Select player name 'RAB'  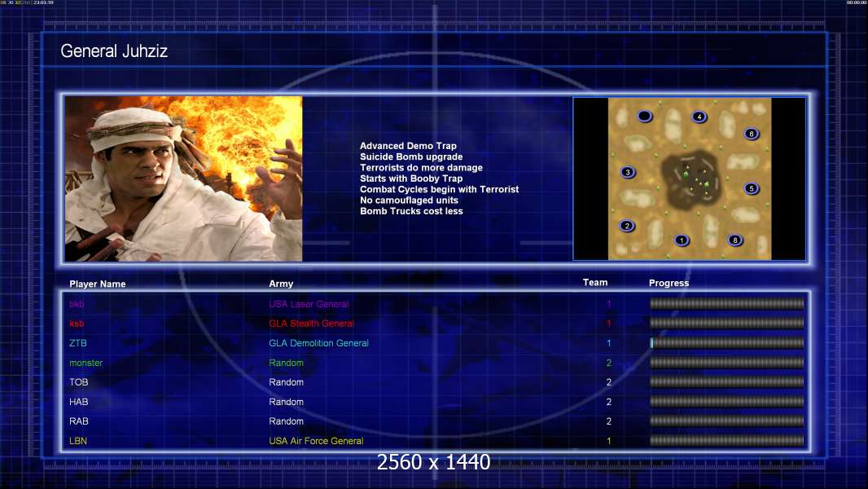coord(79,421)
